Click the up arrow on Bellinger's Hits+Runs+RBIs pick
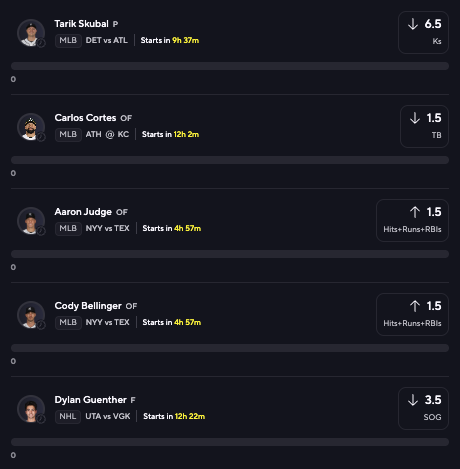The image size is (460, 469). tap(415, 306)
